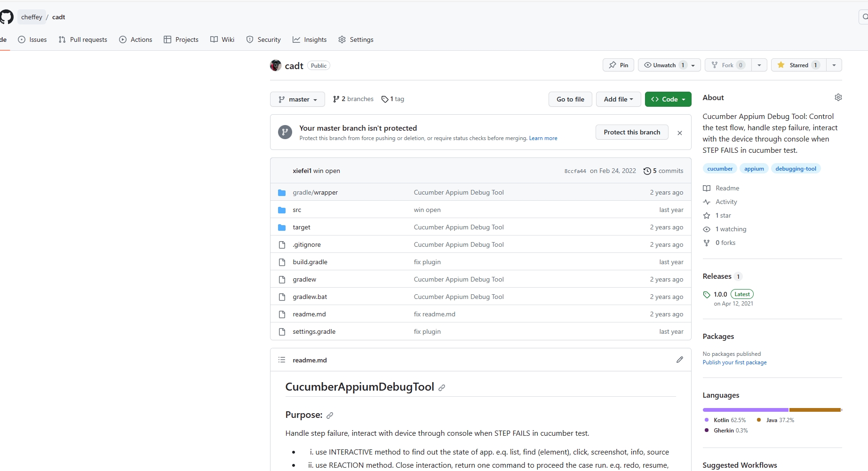Open the Wiki tab

tap(222, 39)
